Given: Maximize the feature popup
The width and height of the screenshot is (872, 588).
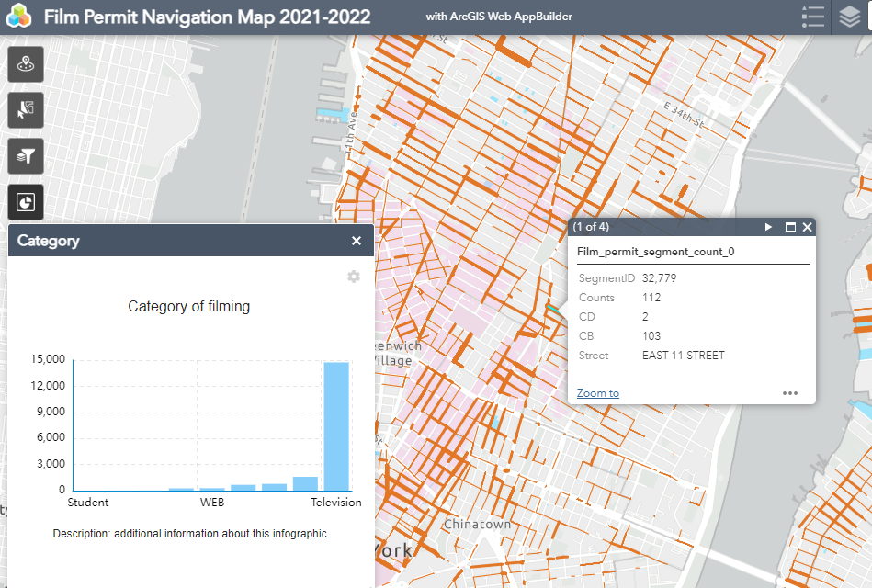Looking at the screenshot, I should [x=790, y=227].
